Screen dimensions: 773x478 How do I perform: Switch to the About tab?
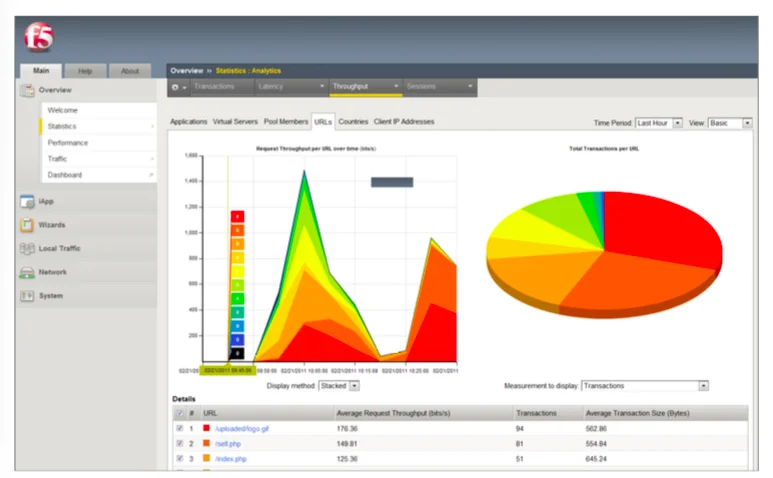pos(130,71)
